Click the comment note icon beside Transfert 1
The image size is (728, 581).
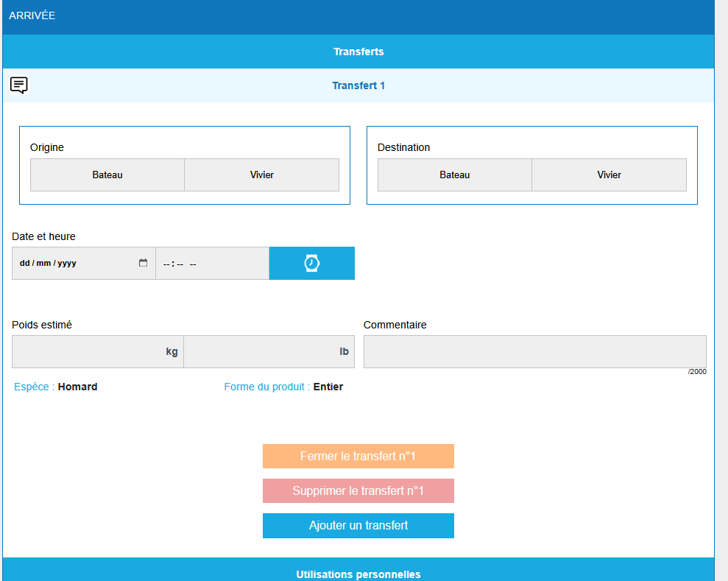click(19, 85)
